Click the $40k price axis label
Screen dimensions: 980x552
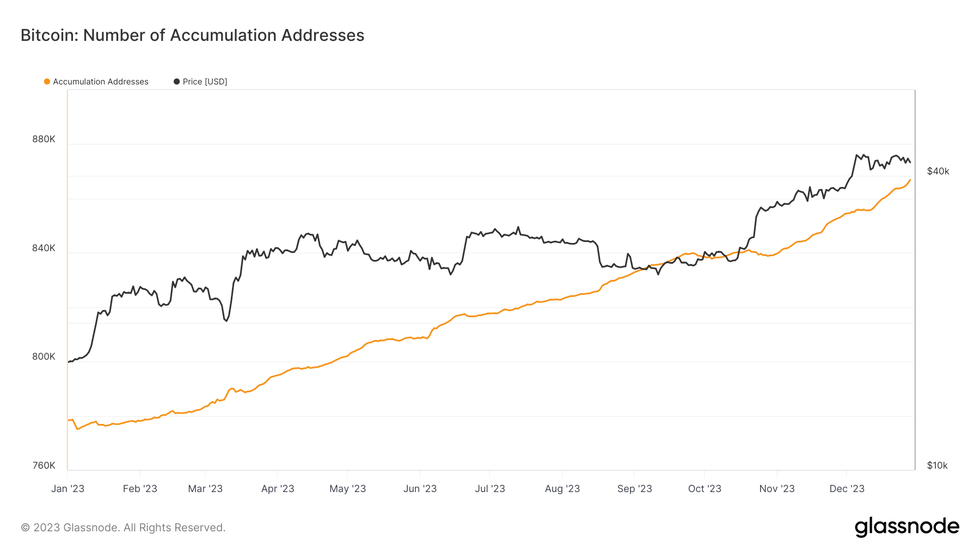pos(937,171)
